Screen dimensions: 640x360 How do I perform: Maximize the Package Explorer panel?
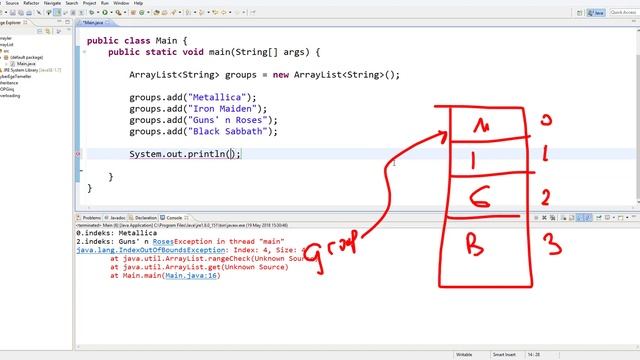click(67, 22)
